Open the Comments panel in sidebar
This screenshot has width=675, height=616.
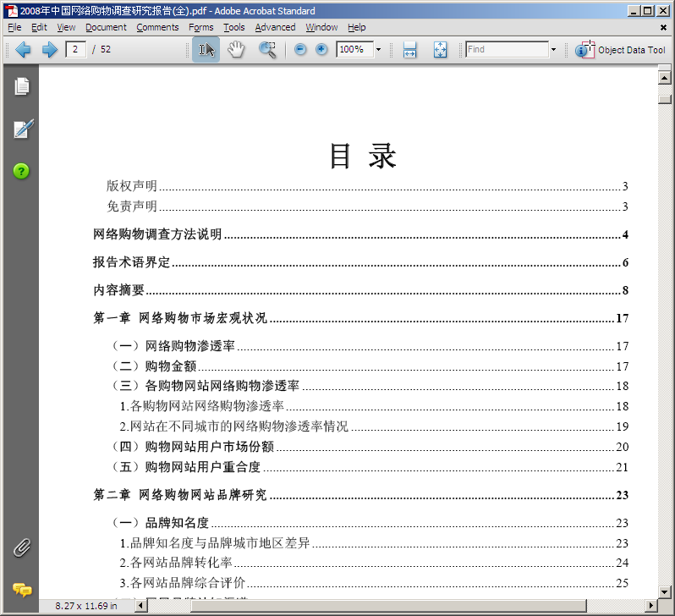pyautogui.click(x=22, y=590)
